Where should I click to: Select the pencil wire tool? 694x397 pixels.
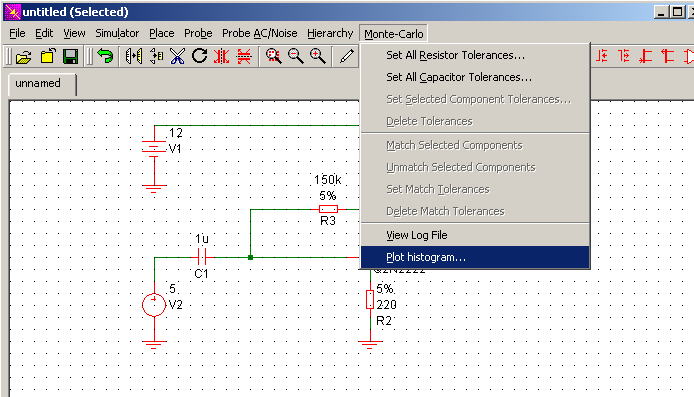pos(347,56)
